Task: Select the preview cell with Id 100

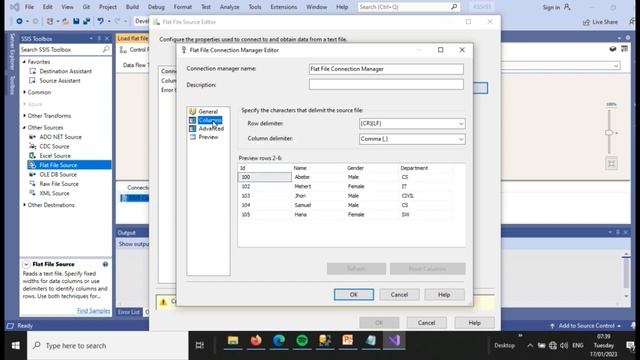Action: (x=264, y=177)
